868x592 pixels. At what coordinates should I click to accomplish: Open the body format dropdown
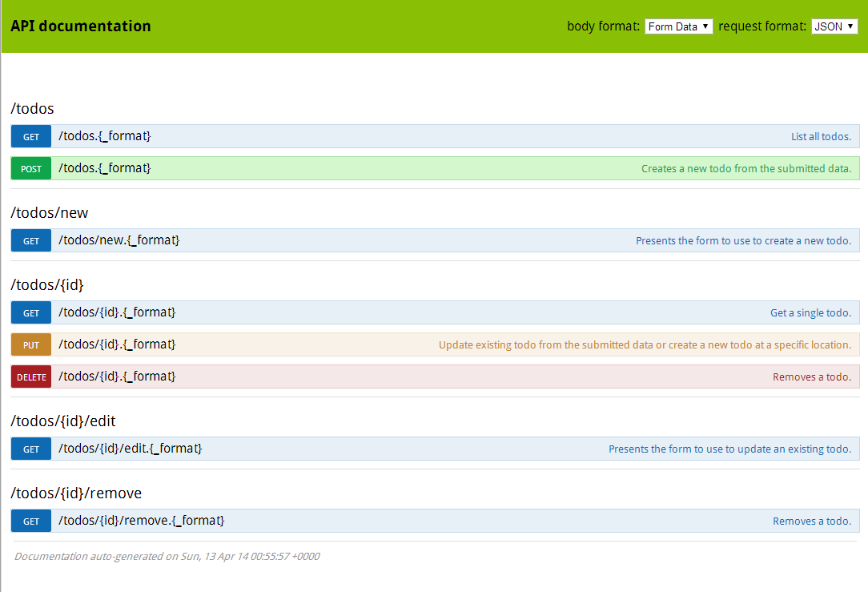(x=679, y=26)
